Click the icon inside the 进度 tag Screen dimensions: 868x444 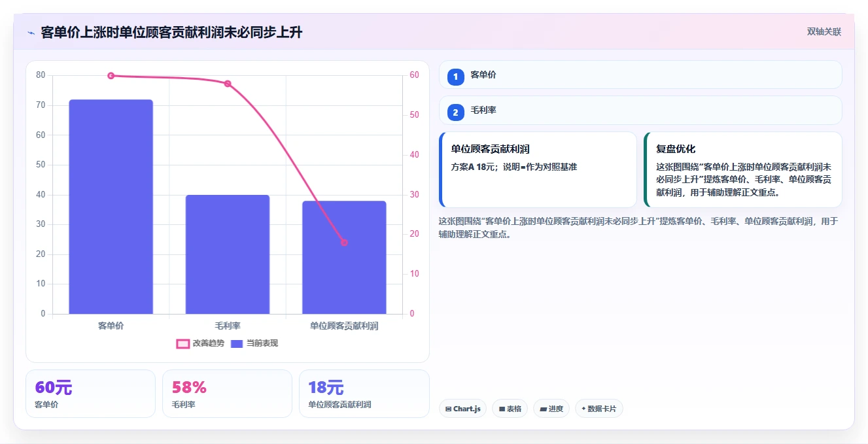click(543, 409)
